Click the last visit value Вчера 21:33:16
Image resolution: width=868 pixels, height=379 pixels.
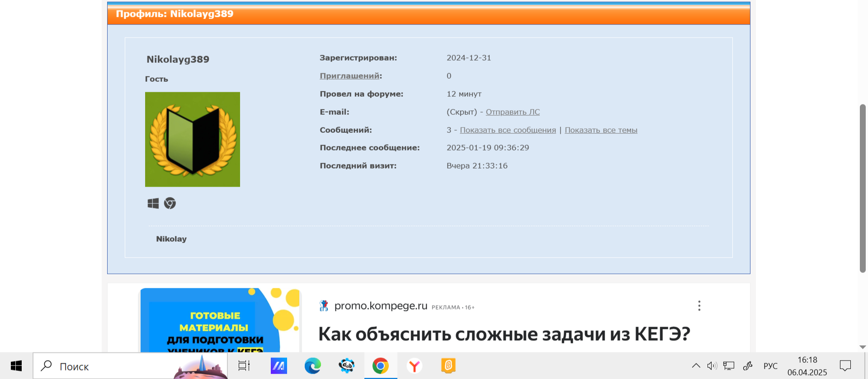pyautogui.click(x=477, y=166)
